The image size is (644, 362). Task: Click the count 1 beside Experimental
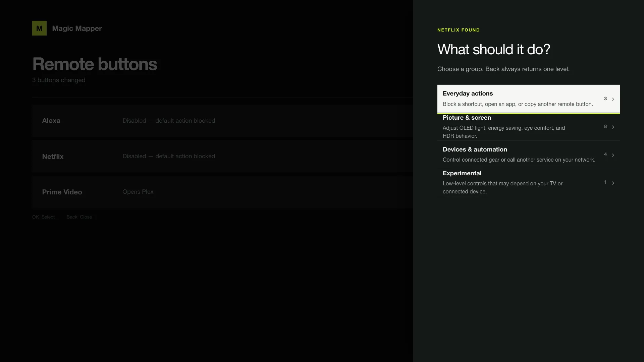coord(605,182)
